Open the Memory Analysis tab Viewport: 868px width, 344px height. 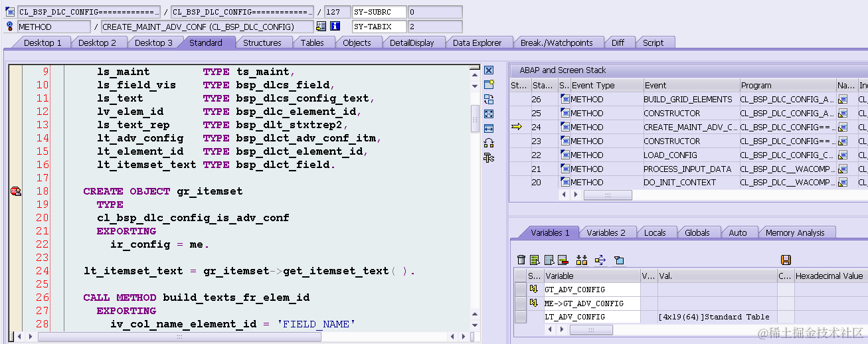(x=795, y=232)
